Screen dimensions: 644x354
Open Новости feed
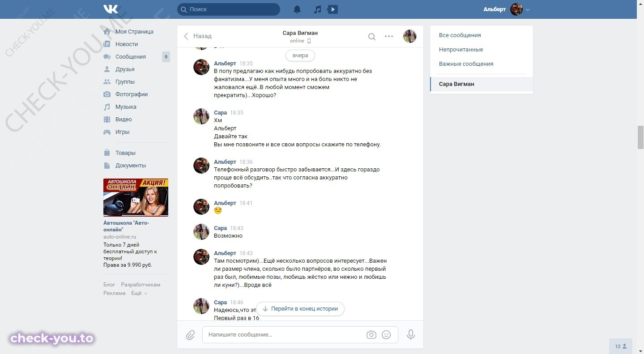(x=127, y=44)
